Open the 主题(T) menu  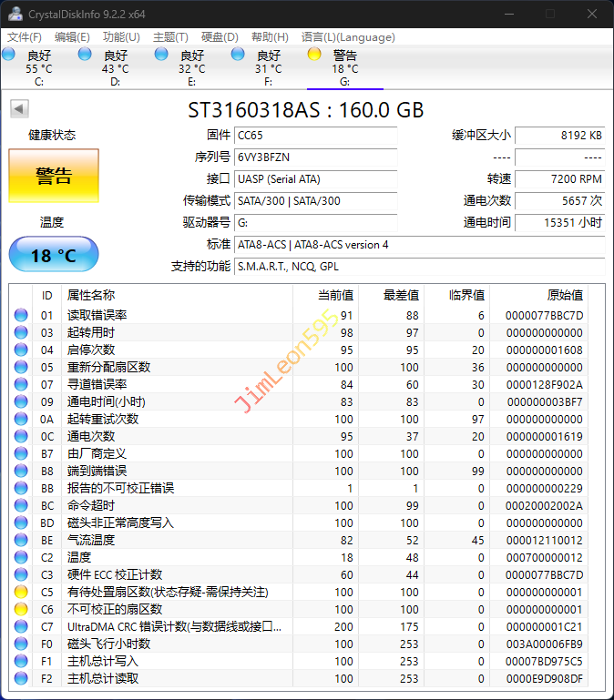[170, 37]
